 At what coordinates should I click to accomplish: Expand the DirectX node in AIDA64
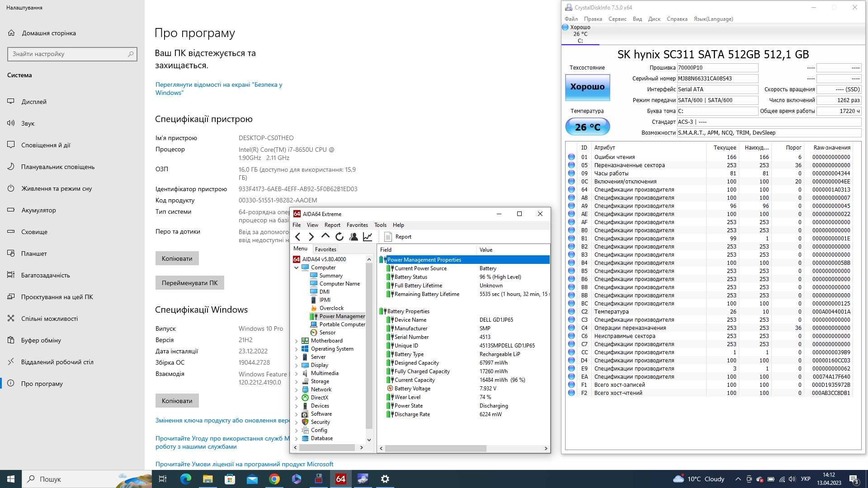[x=297, y=398]
